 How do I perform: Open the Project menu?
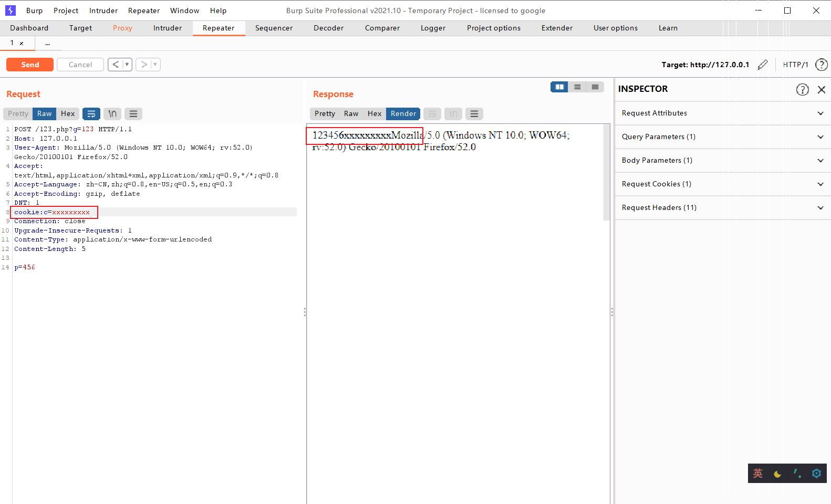click(66, 10)
